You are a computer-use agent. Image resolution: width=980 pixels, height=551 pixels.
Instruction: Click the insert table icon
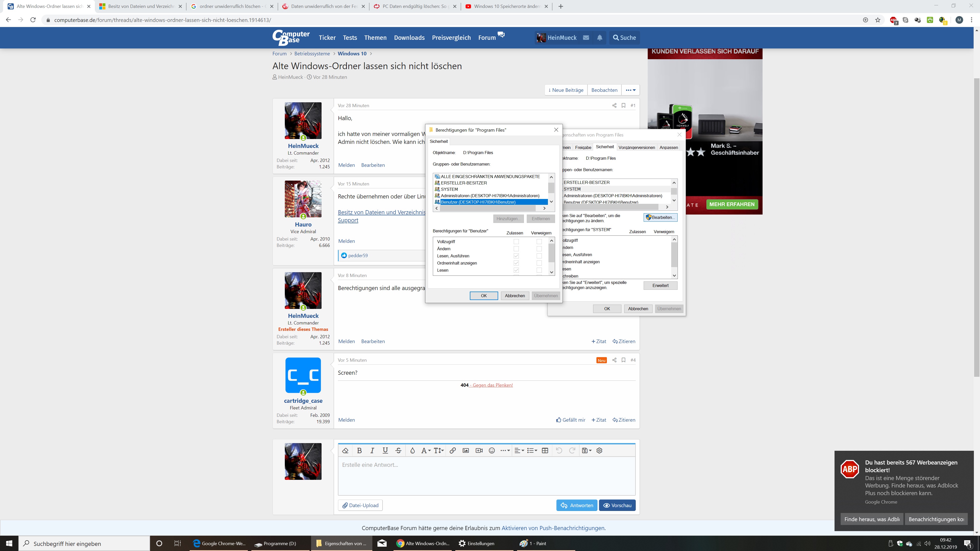click(545, 450)
